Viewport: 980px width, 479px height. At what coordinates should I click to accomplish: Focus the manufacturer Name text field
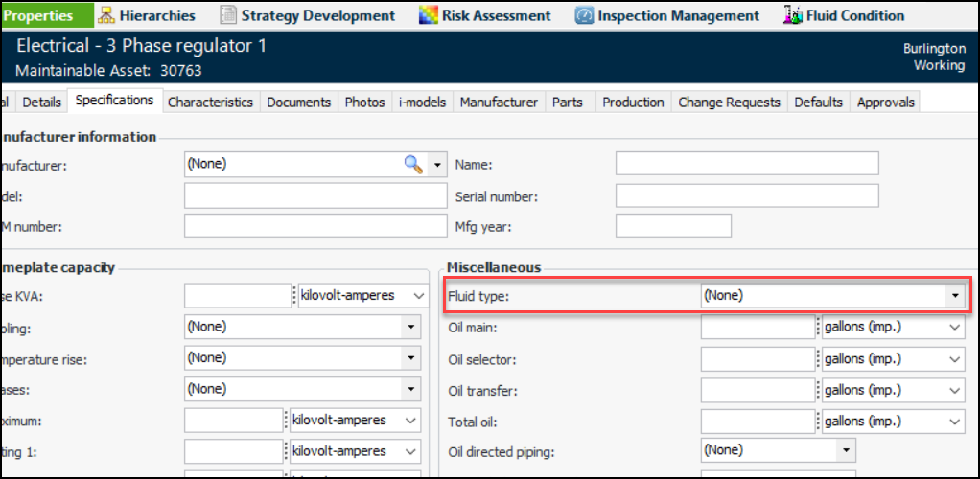coord(746,164)
